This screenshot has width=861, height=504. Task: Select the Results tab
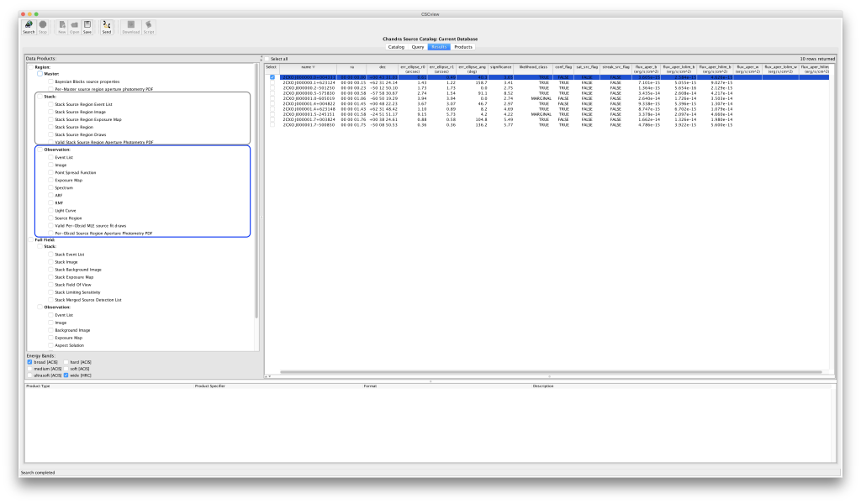[x=439, y=47]
